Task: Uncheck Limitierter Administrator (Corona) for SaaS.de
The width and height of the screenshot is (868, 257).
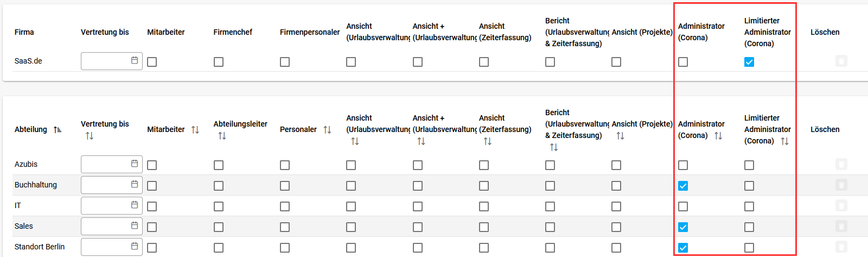Action: pyautogui.click(x=749, y=62)
